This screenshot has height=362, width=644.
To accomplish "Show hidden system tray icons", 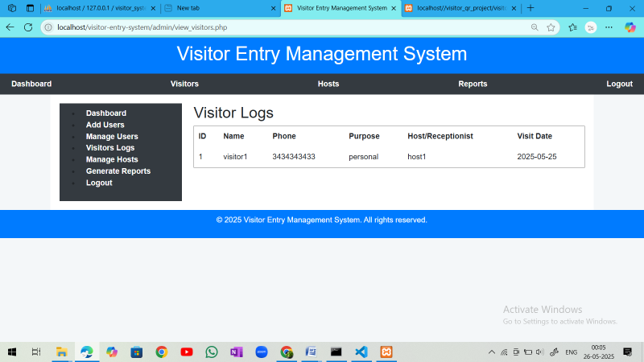I will coord(492,352).
